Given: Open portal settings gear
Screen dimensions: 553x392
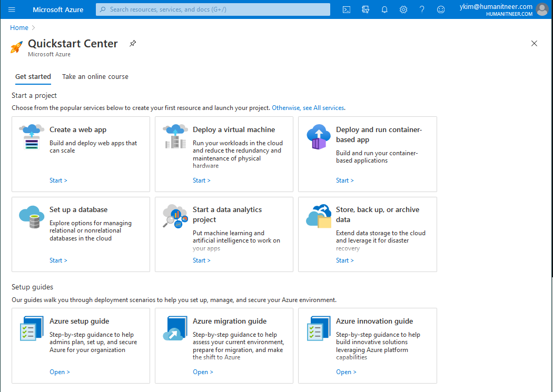Looking at the screenshot, I should (403, 9).
